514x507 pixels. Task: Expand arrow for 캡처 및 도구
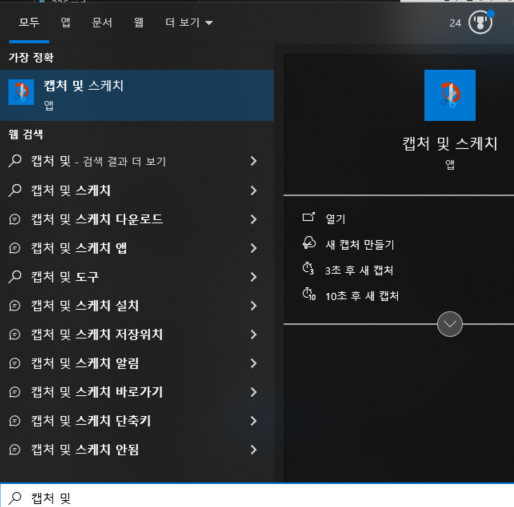point(254,277)
